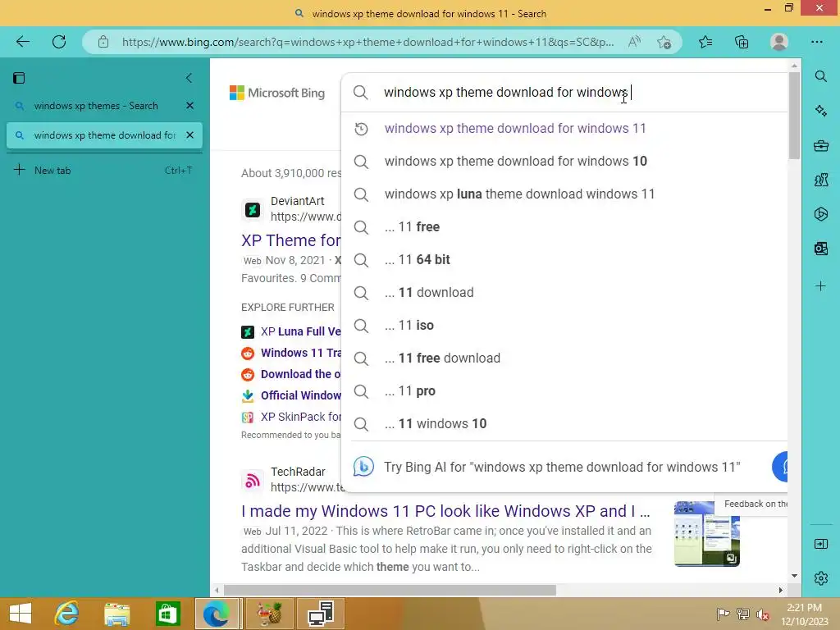840x630 pixels.
Task: Open the Favorites list in the toolbar
Action: coord(705,42)
